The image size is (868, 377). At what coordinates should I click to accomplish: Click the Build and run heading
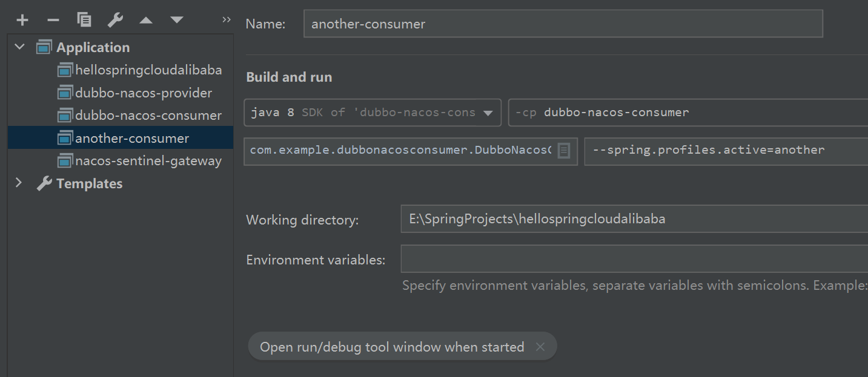pos(289,77)
